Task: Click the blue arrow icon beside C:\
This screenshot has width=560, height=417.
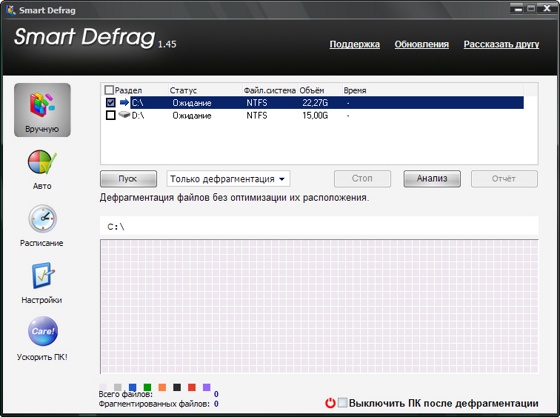Action: pos(124,103)
